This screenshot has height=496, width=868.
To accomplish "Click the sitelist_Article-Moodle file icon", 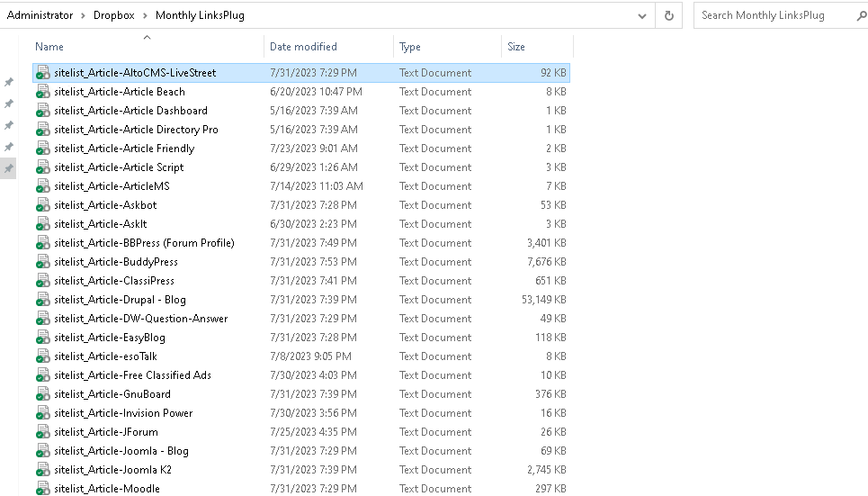I will click(42, 488).
